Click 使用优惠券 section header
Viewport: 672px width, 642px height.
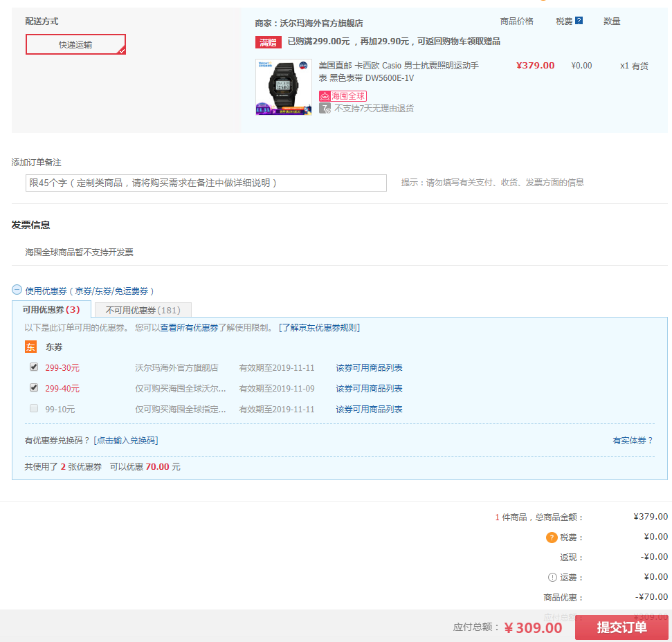(x=89, y=291)
